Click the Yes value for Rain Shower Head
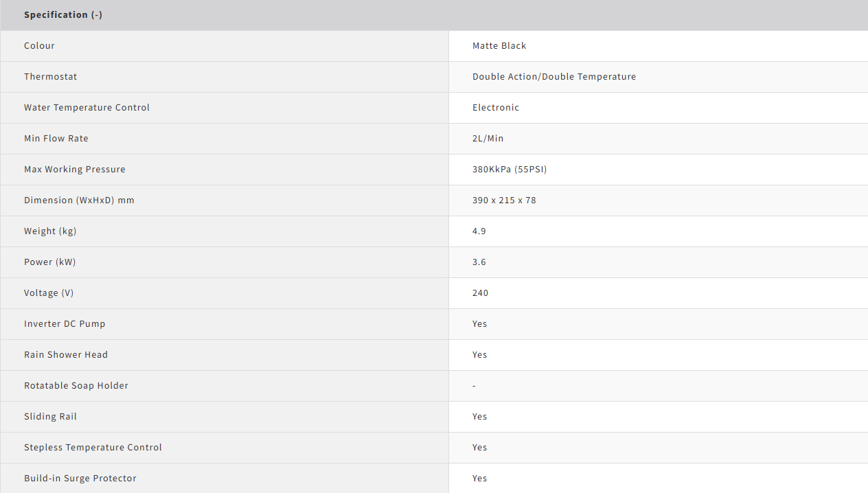Screen dimensions: 868x493 pos(479,355)
